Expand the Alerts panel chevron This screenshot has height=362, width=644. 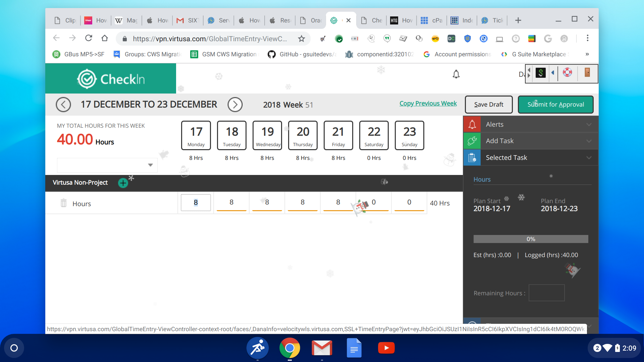click(x=589, y=124)
